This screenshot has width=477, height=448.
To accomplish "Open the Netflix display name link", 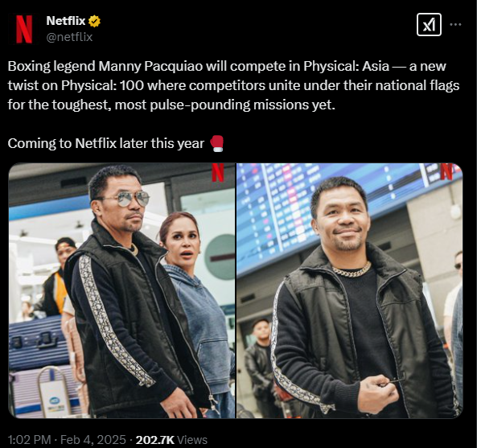I will coord(66,21).
